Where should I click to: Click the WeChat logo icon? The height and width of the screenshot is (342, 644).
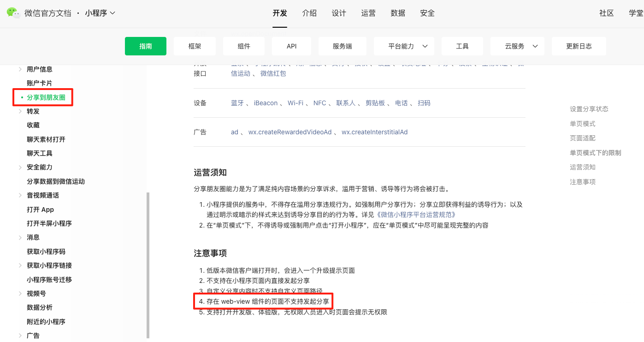[13, 13]
